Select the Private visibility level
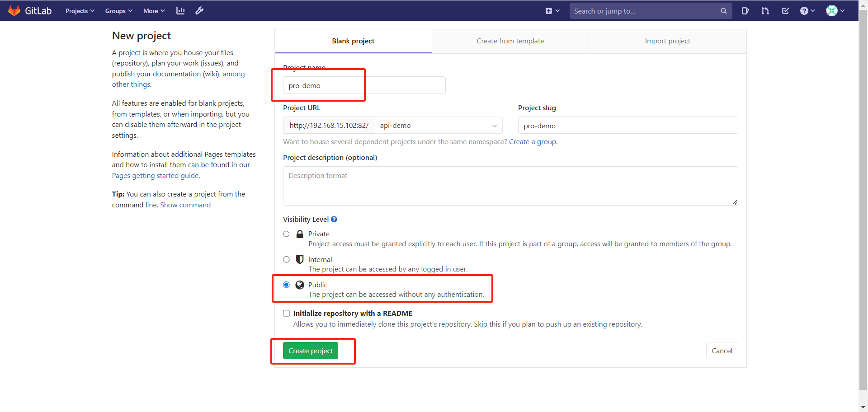 [x=286, y=234]
